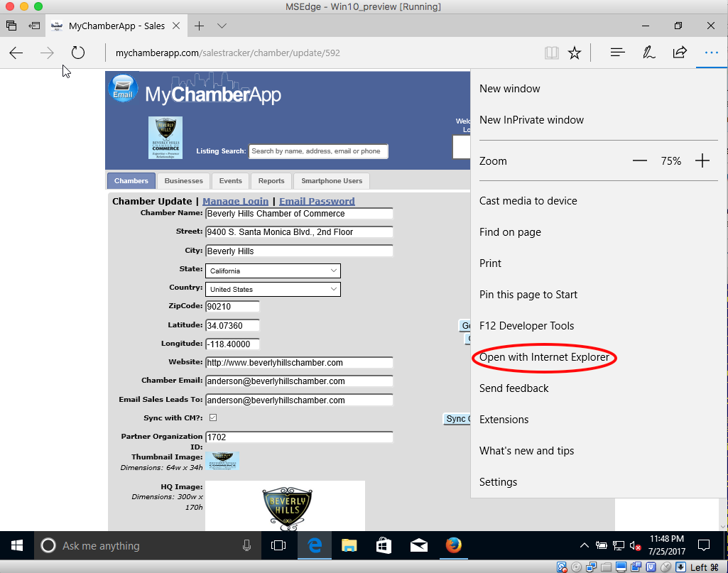Viewport: 728px width, 573px height.
Task: Click the Share icon in toolbar
Action: [680, 53]
